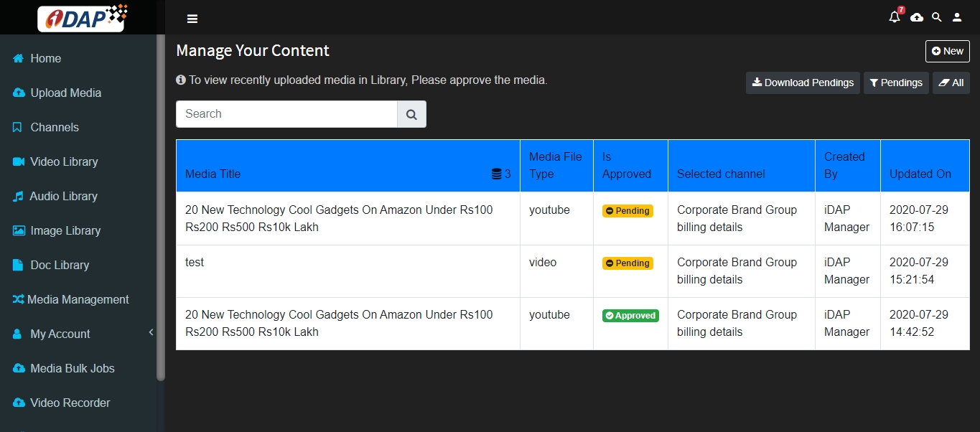
Task: Open Video Library from sidebar
Action: coord(64,161)
